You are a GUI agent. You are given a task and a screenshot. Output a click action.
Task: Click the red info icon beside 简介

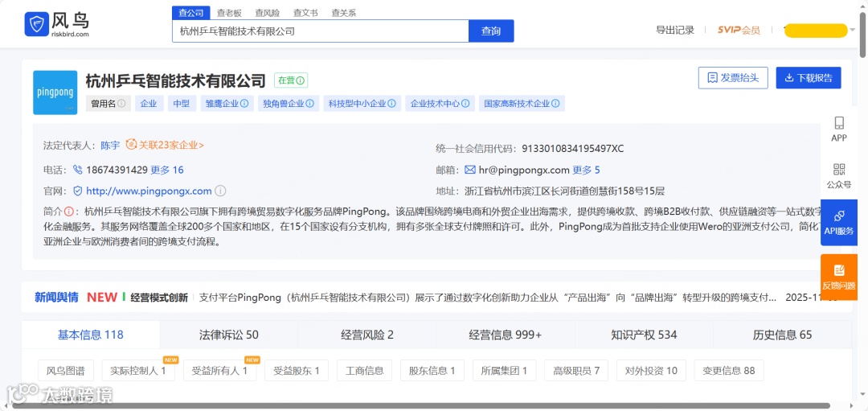coord(68,211)
